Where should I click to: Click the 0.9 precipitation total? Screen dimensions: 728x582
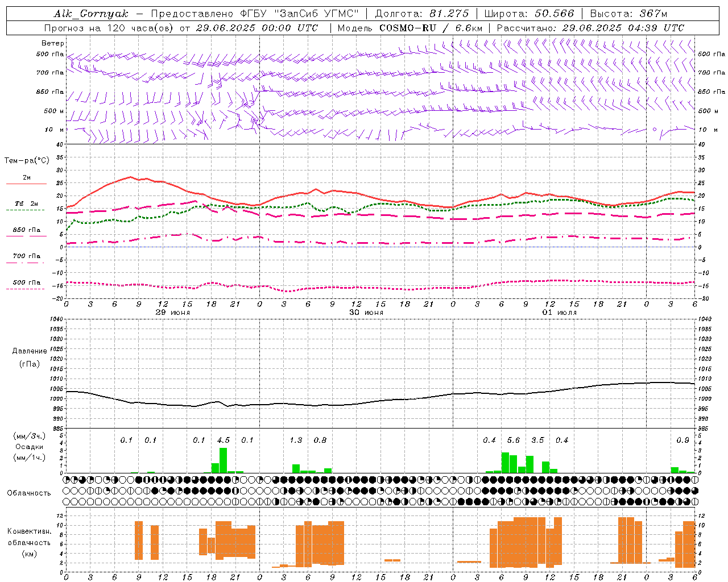pos(682,440)
